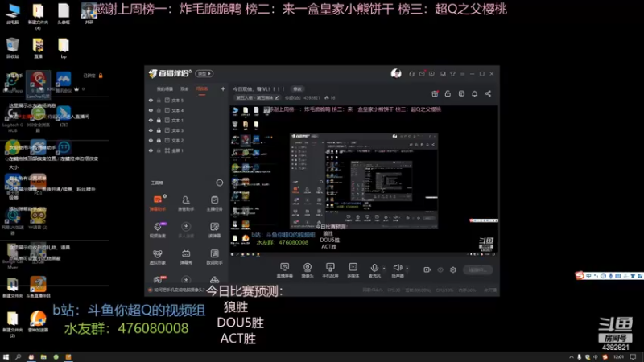The height and width of the screenshot is (362, 644).
Task: Toggle visibility of 文本 4 source
Action: [x=151, y=110]
